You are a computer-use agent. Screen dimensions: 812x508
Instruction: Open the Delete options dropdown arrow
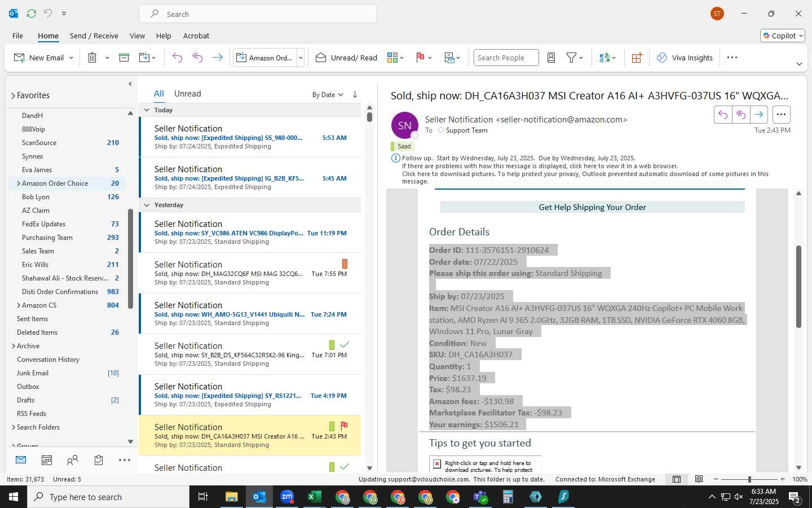107,58
